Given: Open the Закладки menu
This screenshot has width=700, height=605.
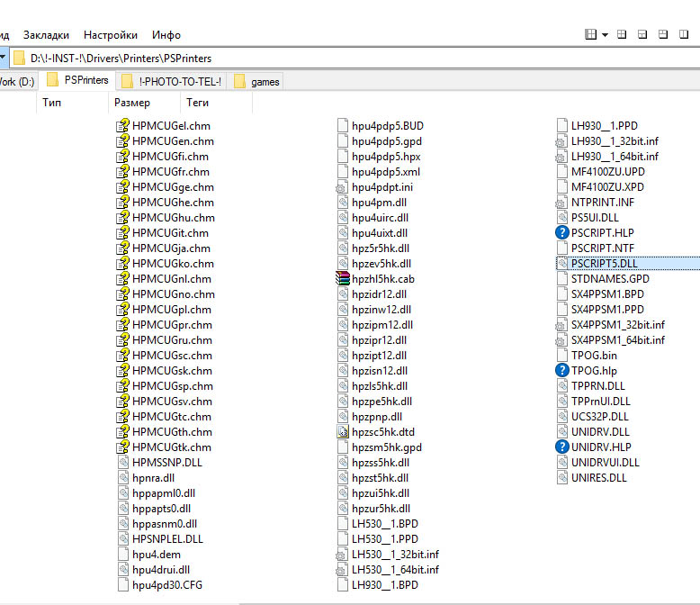Looking at the screenshot, I should (46, 35).
